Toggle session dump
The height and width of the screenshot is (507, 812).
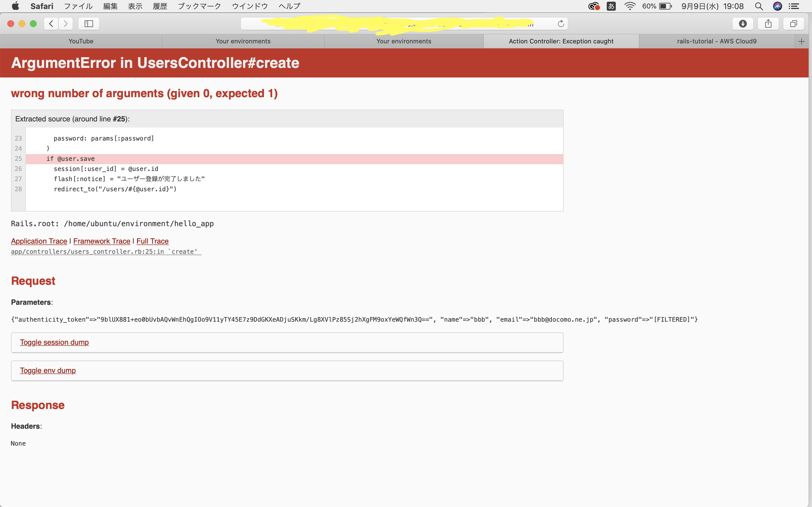[54, 342]
